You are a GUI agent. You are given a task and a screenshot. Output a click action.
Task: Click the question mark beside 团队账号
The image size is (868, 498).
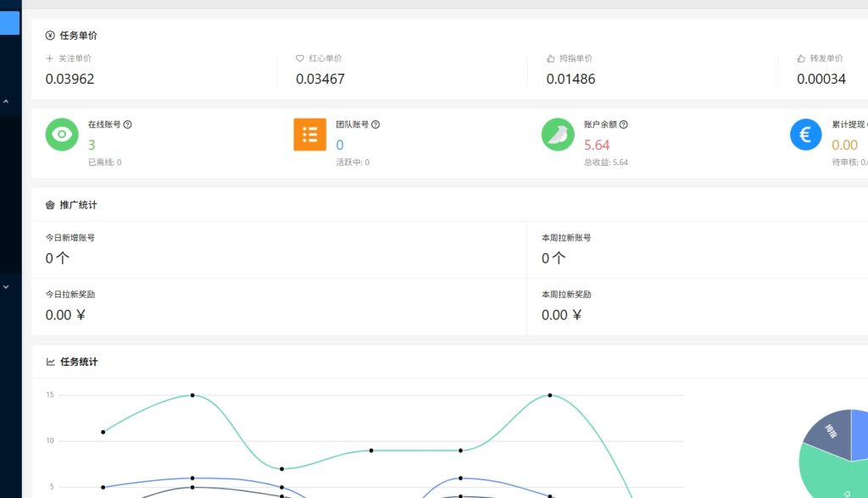pyautogui.click(x=375, y=124)
